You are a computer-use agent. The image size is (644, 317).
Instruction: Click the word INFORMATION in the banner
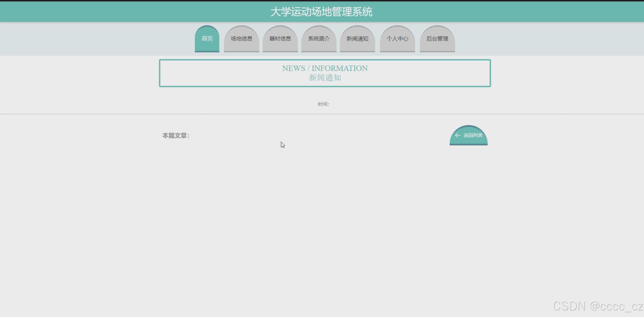click(339, 68)
